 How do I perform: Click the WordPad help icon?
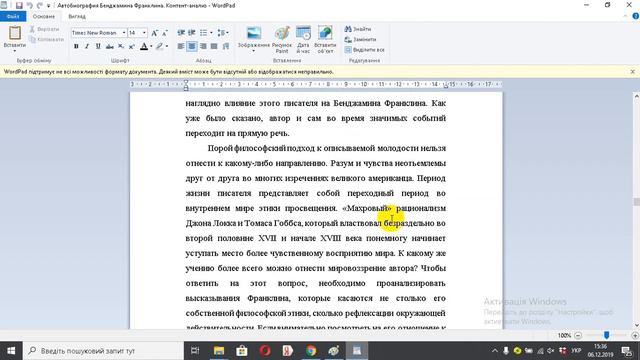(x=636, y=16)
